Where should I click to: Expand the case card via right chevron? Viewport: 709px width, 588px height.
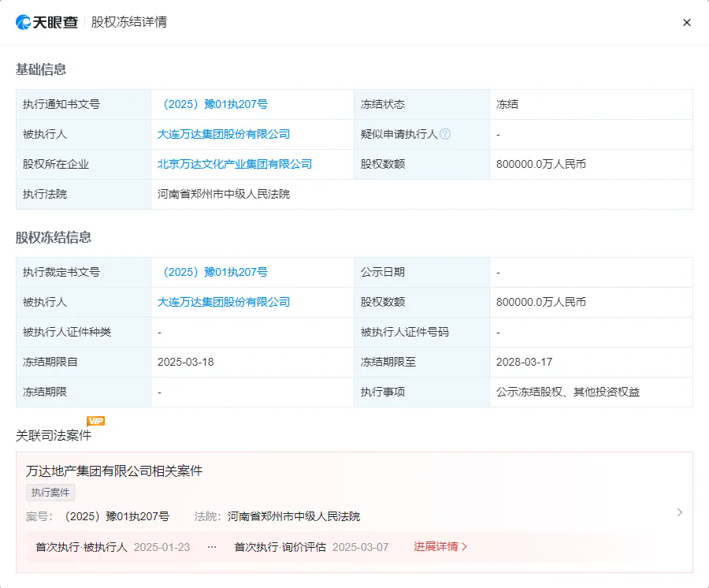(679, 512)
